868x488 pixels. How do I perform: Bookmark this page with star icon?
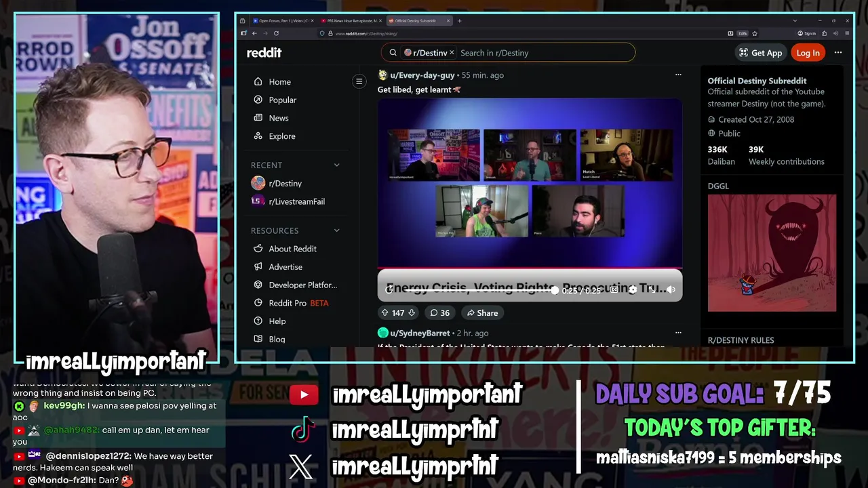755,33
